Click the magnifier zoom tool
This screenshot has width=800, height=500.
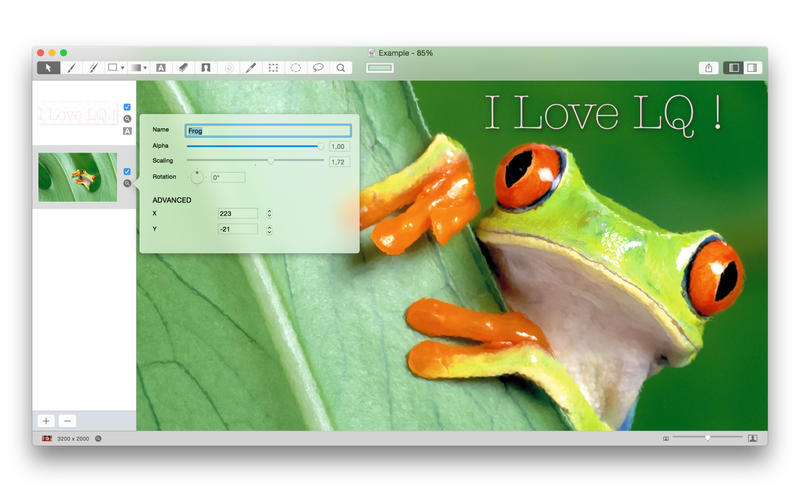click(341, 68)
